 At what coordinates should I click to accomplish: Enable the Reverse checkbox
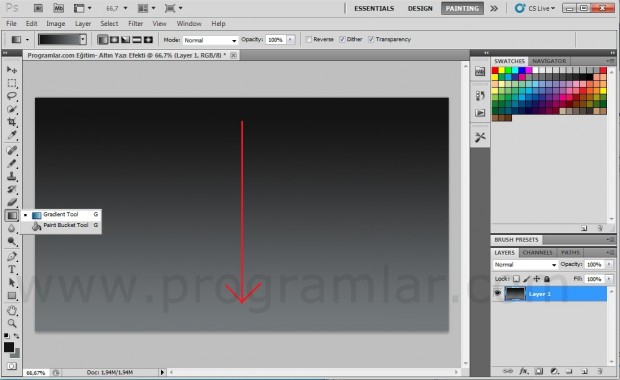[309, 40]
